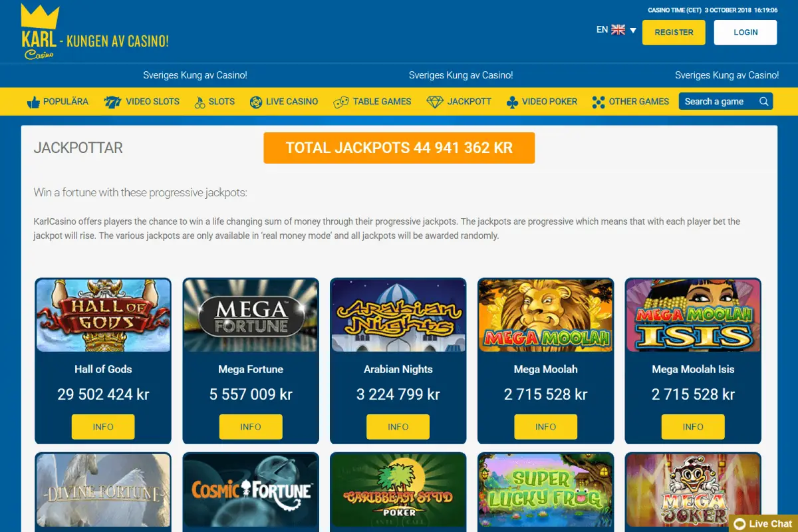
Task: Expand the EN language dropdown
Action: 616,30
